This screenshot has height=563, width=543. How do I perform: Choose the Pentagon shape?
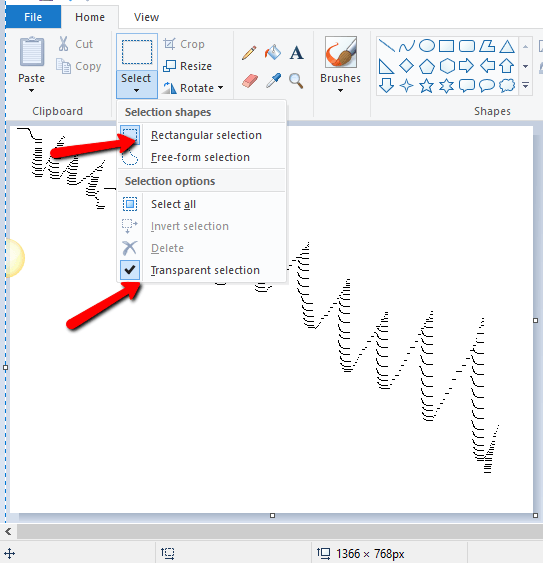coord(427,66)
